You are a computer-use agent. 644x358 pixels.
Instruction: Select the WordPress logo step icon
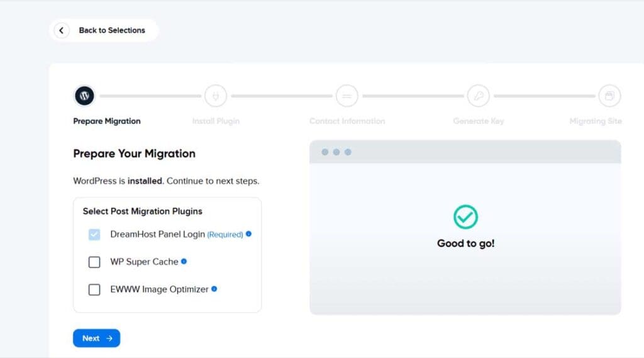(84, 96)
